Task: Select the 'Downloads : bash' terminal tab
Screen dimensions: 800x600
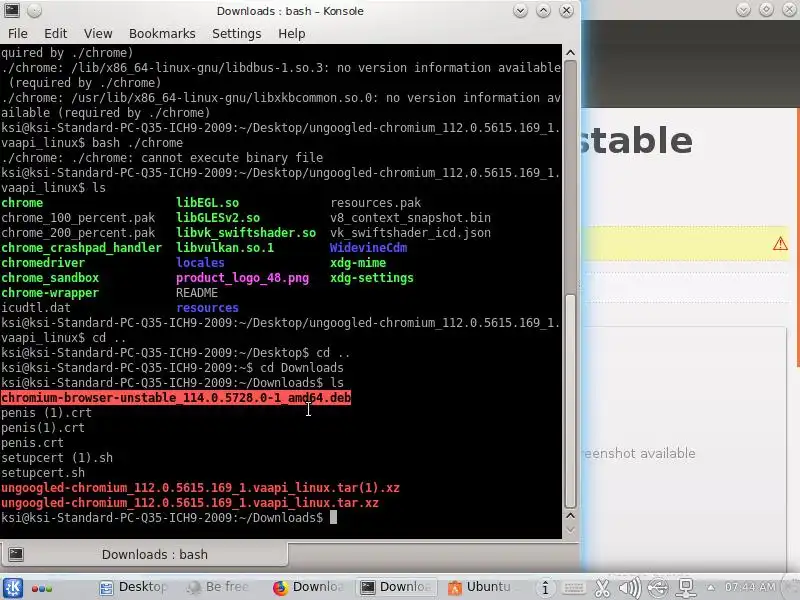Action: [x=144, y=554]
